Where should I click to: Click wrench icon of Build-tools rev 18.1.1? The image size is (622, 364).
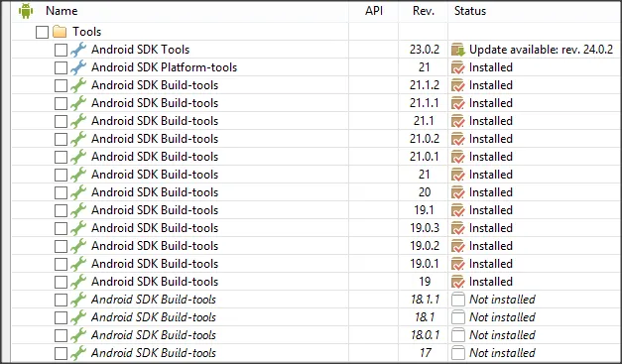tap(78, 300)
